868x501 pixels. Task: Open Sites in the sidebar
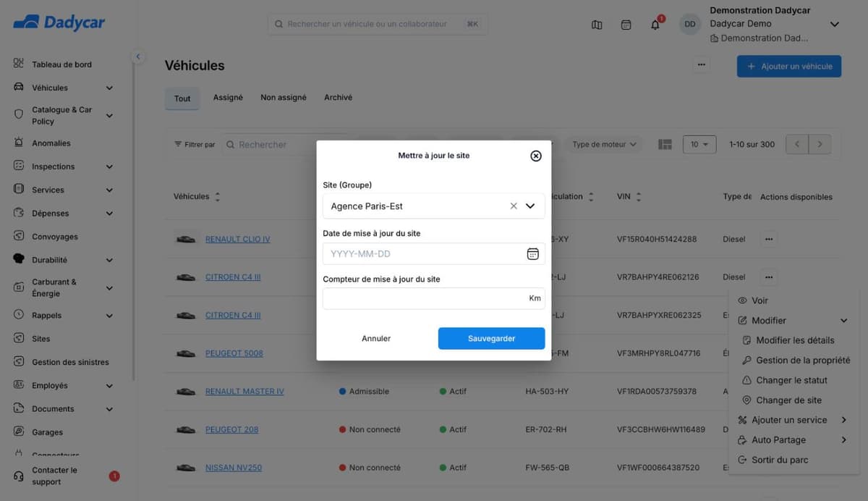coord(41,339)
